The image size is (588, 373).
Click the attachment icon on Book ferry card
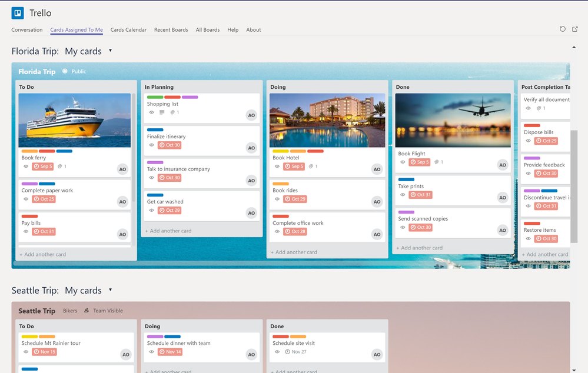pos(60,166)
